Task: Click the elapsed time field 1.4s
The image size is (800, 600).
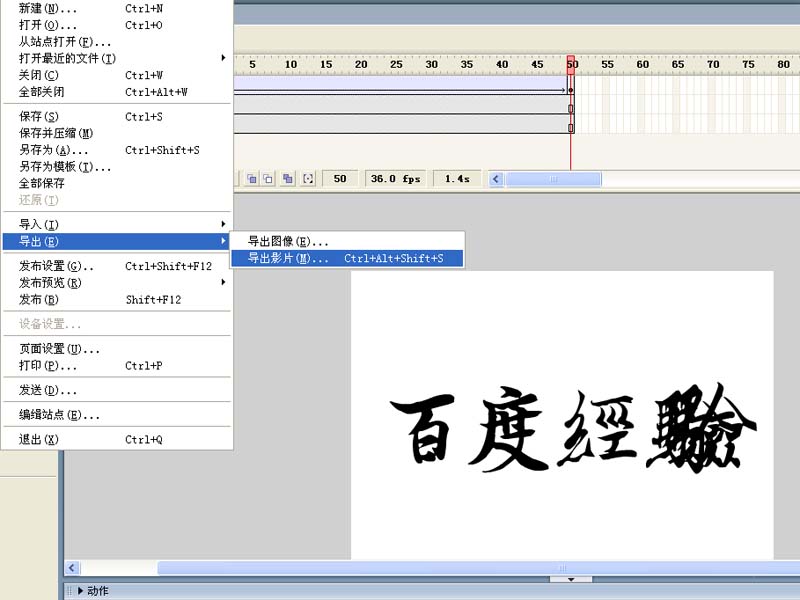Action: [457, 179]
